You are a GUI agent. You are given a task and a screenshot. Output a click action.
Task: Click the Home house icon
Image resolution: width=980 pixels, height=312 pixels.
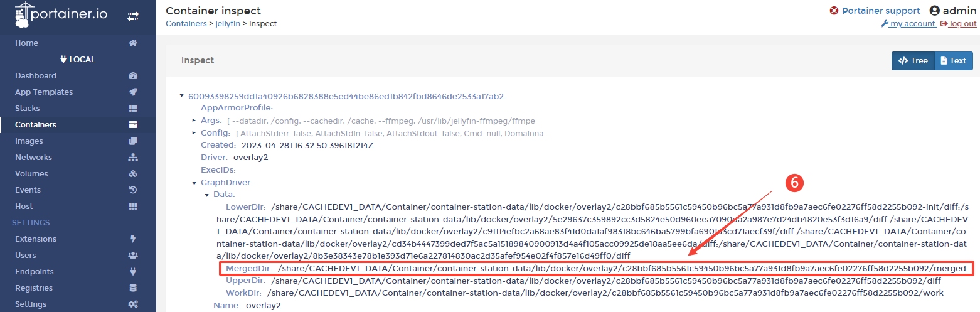click(133, 43)
